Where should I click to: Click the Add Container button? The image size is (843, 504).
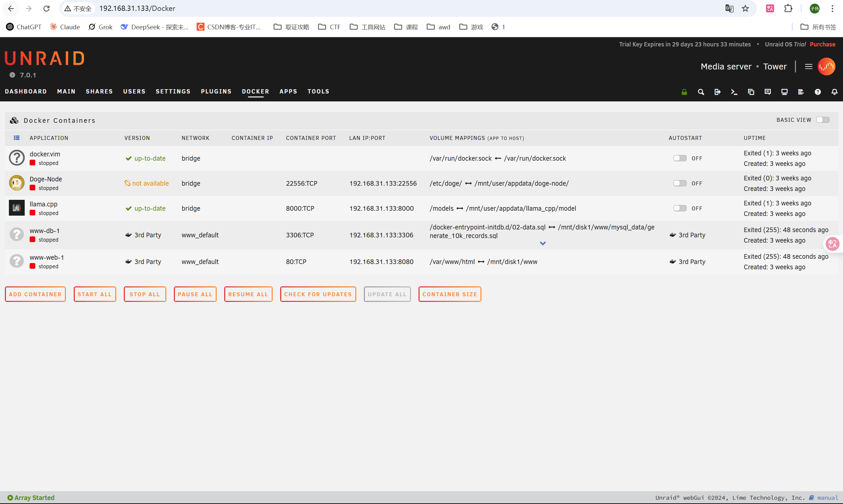[35, 294]
